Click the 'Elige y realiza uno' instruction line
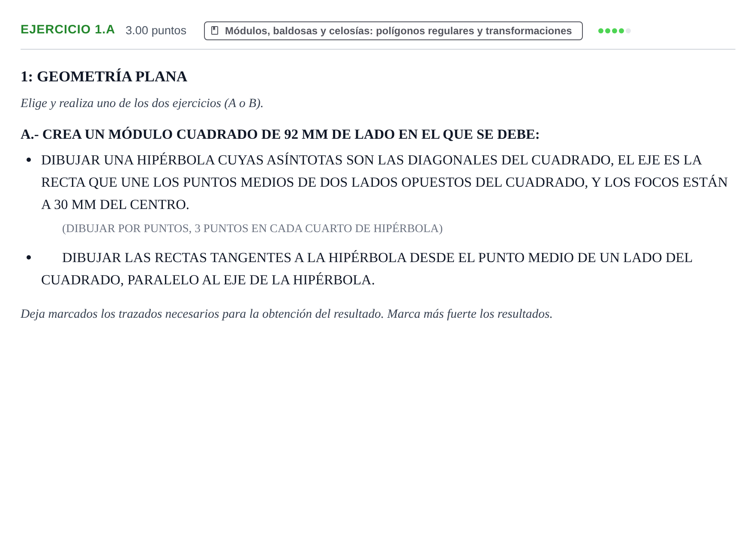 pyautogui.click(x=142, y=103)
